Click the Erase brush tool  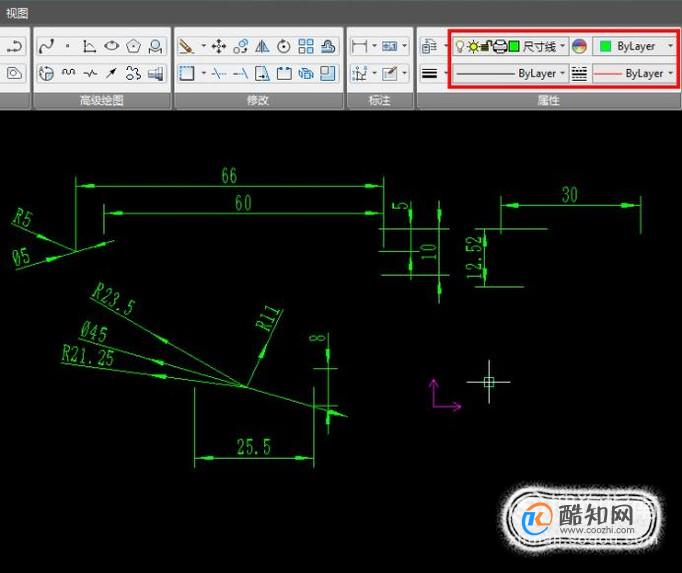(187, 46)
